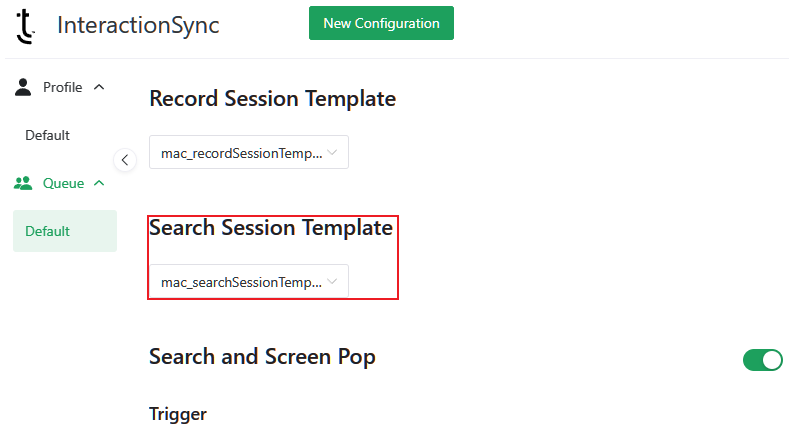The width and height of the screenshot is (789, 429).
Task: Click the Trigger section heading
Action: [177, 414]
